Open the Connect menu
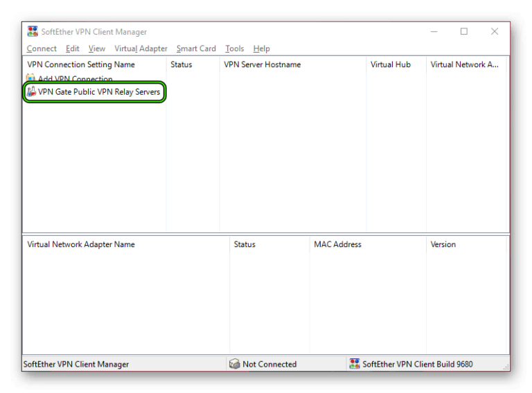Screen dimensions: 532x393 click(42, 48)
